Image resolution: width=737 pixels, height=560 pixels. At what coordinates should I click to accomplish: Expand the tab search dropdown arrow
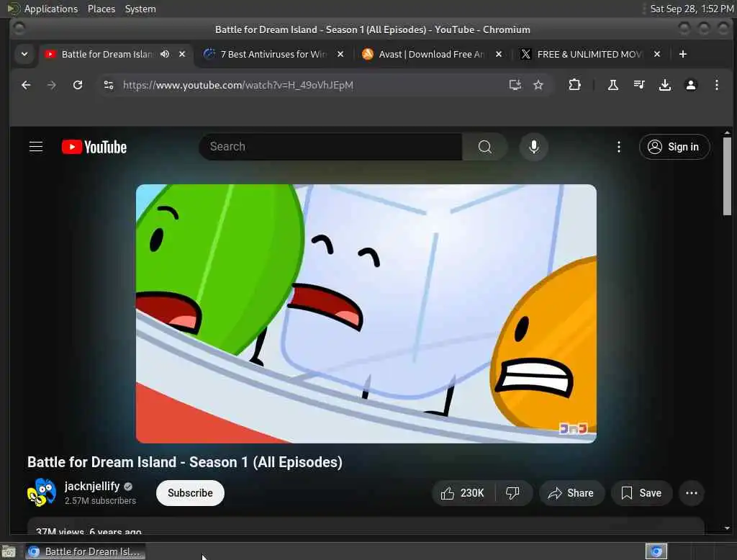click(x=24, y=54)
